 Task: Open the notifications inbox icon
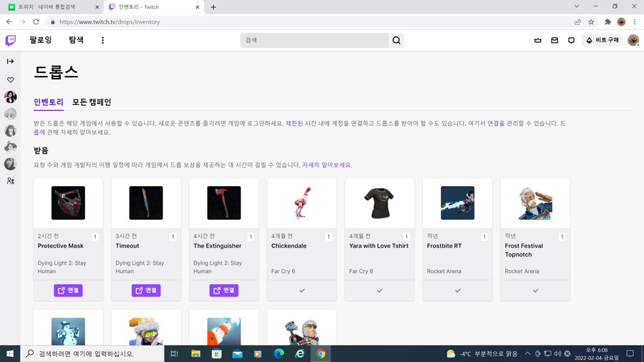554,41
